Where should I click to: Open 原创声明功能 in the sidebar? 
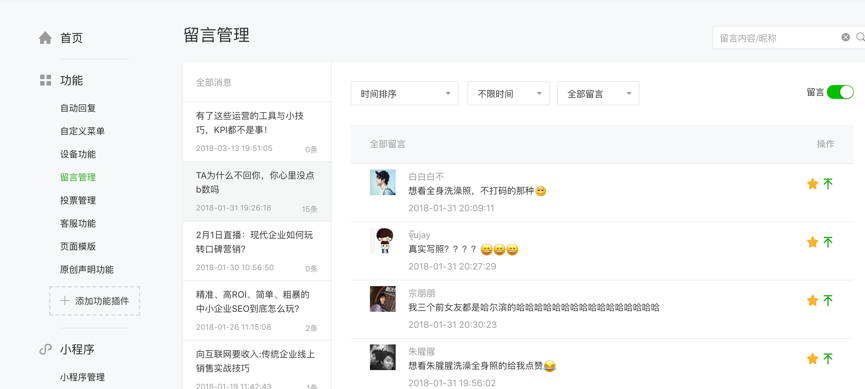(87, 270)
